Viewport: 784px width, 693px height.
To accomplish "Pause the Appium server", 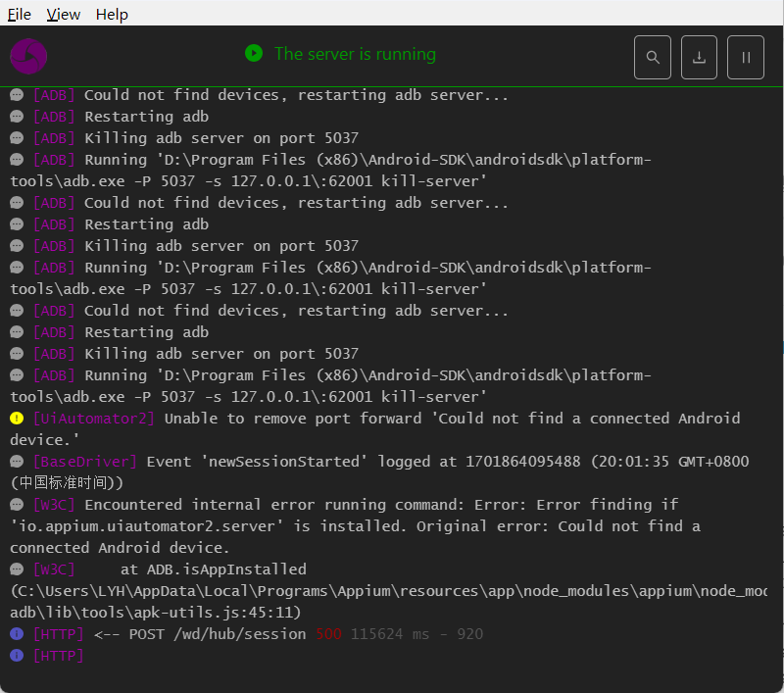I will tap(745, 58).
